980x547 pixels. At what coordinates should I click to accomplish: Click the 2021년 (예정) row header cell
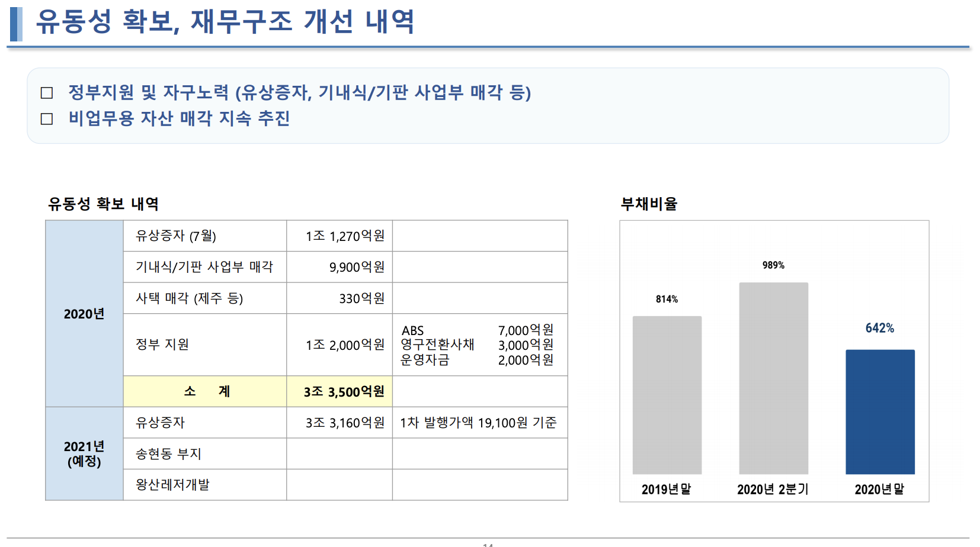pos(84,453)
